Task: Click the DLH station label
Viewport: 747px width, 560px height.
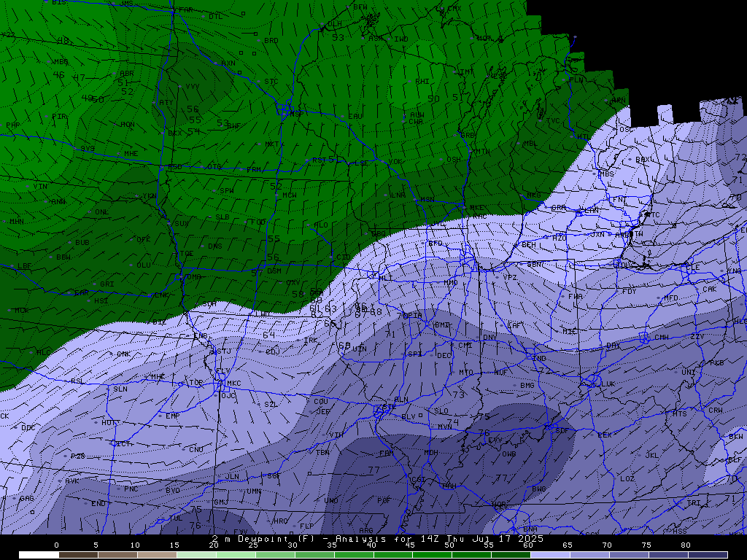Action: pyautogui.click(x=335, y=24)
